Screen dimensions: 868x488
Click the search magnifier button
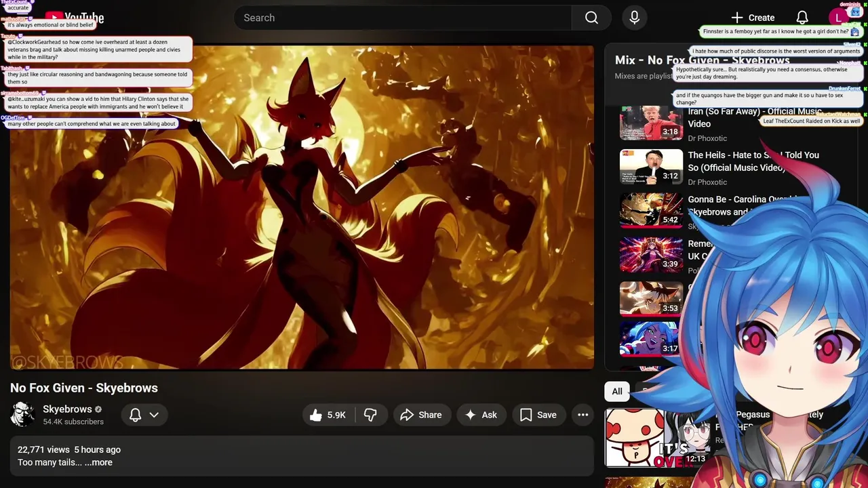(x=591, y=18)
